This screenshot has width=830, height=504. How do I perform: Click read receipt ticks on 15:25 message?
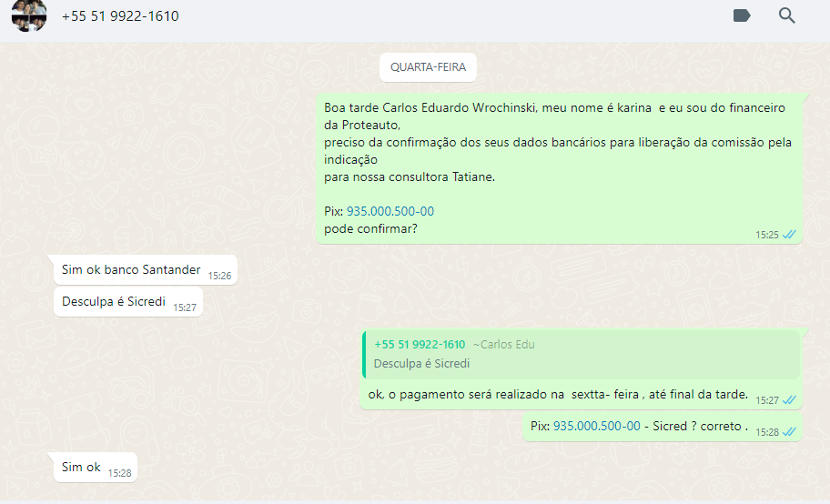pyautogui.click(x=789, y=235)
